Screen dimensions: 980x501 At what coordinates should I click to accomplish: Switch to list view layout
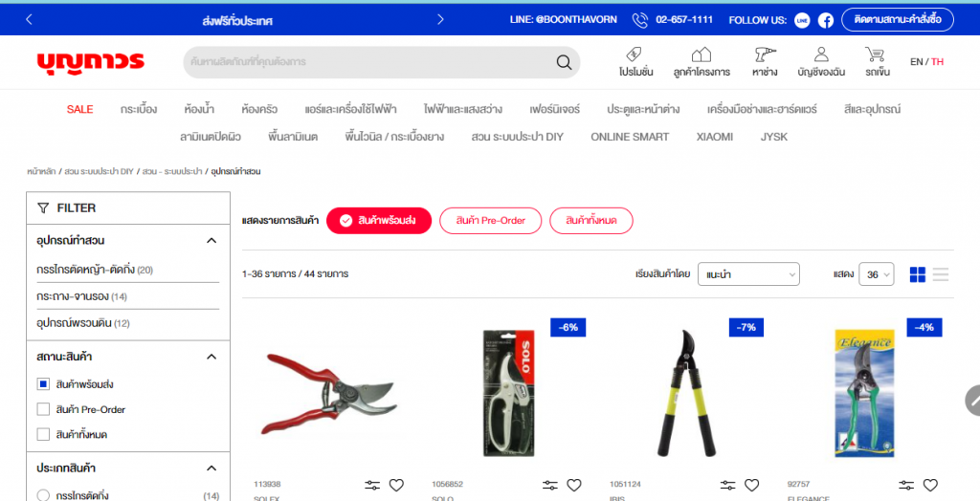[941, 274]
